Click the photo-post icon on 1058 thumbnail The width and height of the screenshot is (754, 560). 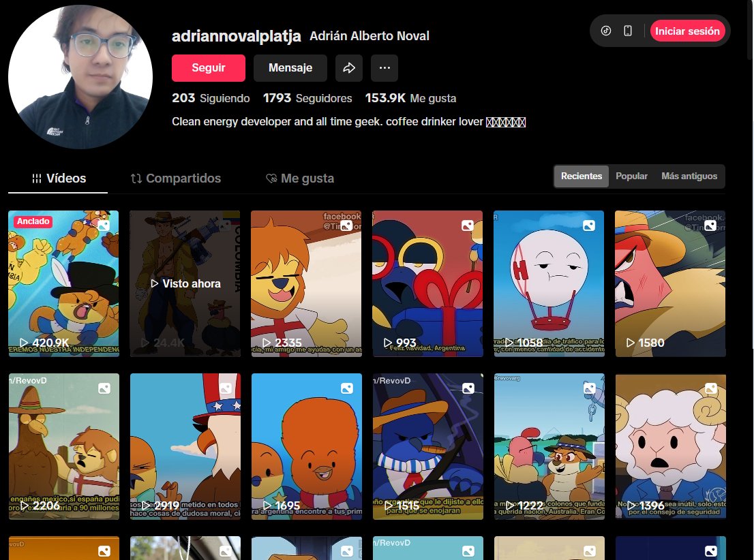click(588, 225)
